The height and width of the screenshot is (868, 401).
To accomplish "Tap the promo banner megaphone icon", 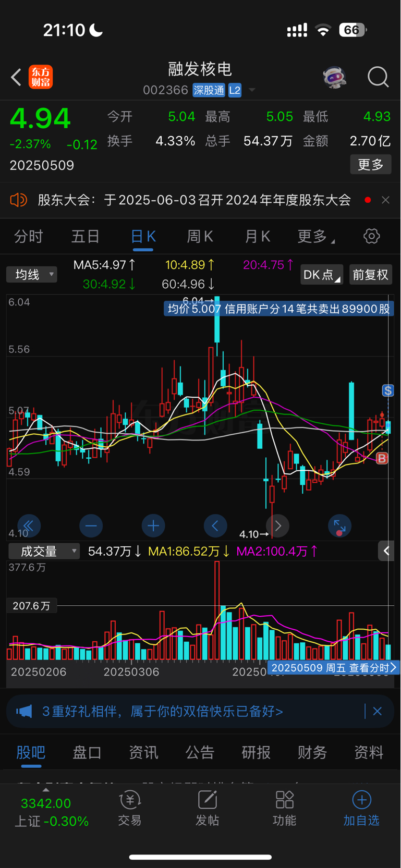I will 24,711.
